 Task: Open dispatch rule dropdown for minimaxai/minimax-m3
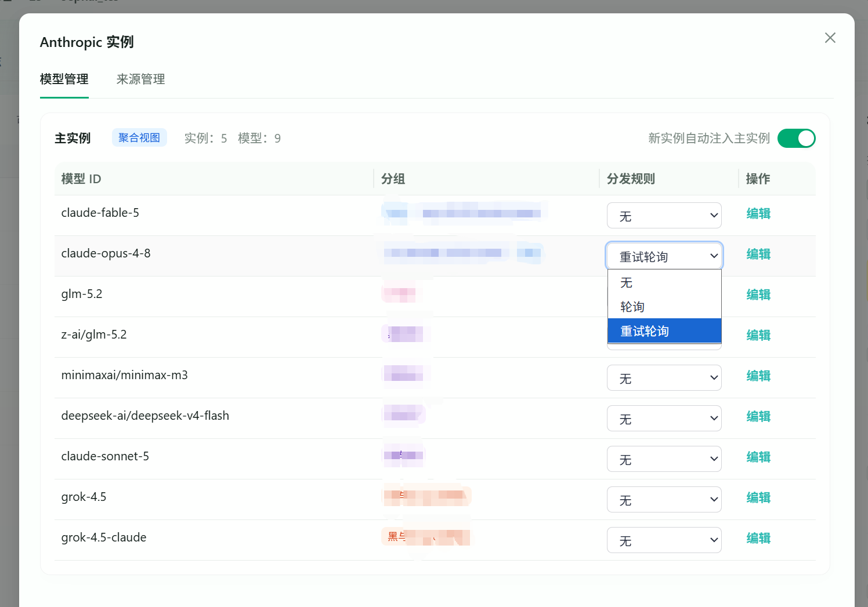[664, 378]
